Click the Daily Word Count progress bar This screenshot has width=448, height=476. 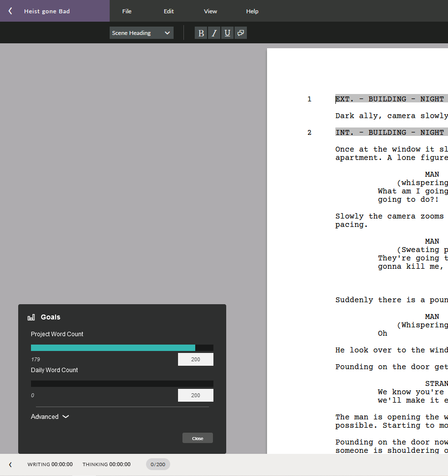(x=122, y=384)
